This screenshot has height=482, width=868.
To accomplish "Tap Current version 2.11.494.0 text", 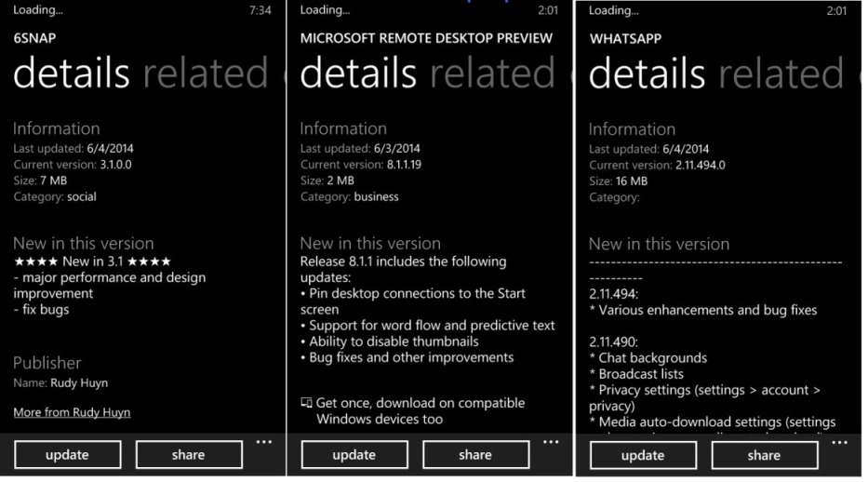I will [x=657, y=165].
